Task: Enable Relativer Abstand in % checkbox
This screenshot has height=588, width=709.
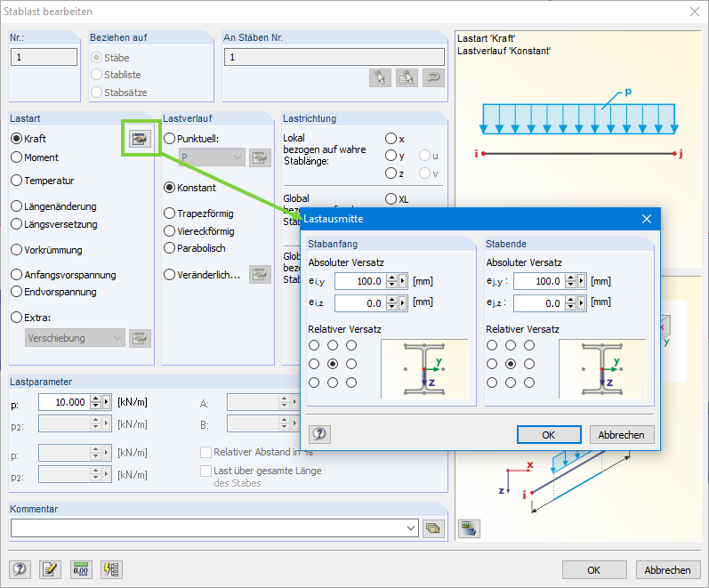Action: pos(205,452)
